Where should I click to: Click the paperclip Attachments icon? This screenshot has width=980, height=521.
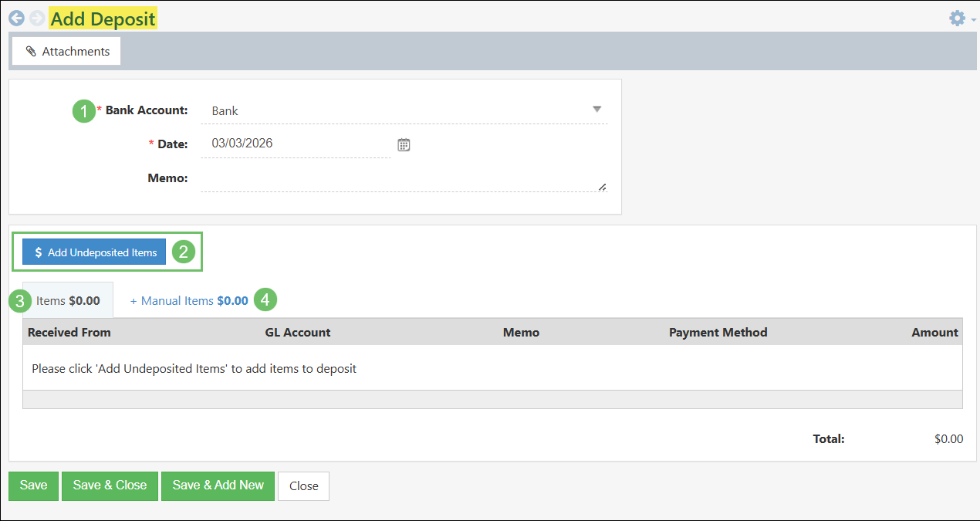32,51
